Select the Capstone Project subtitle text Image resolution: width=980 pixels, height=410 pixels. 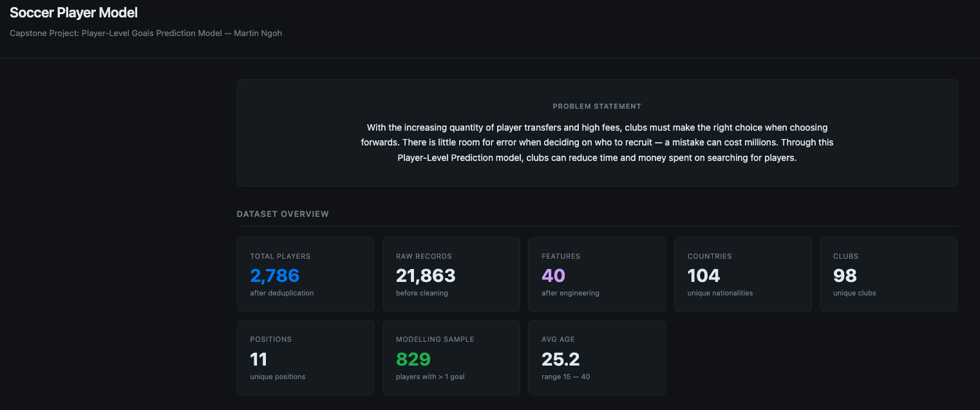point(146,33)
